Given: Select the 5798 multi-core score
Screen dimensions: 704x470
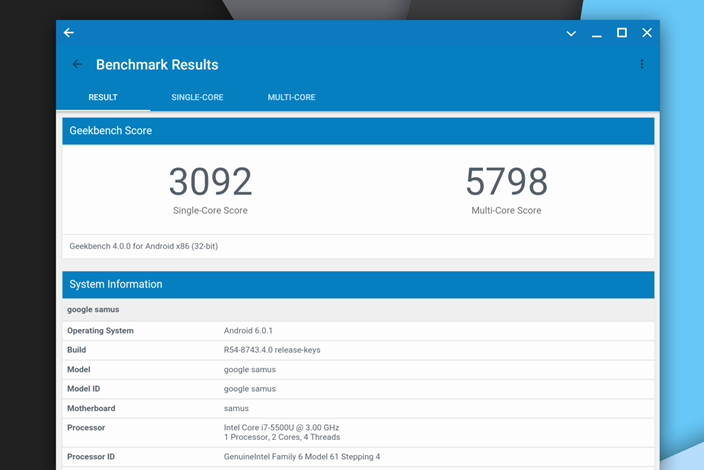Looking at the screenshot, I should [x=506, y=181].
